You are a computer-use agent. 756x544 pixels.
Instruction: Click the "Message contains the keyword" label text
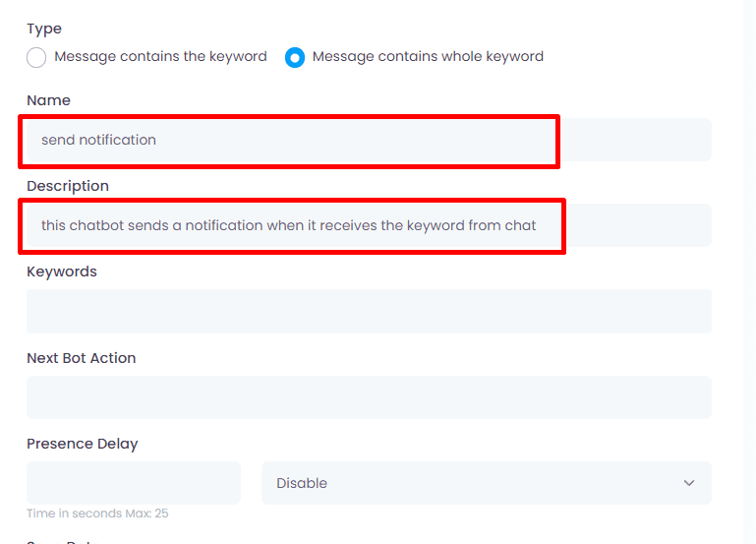(x=160, y=57)
